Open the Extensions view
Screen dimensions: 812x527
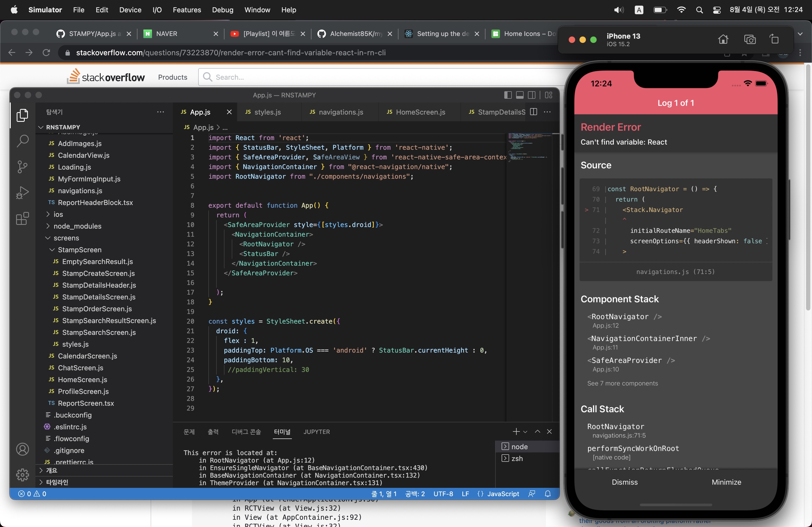[23, 218]
